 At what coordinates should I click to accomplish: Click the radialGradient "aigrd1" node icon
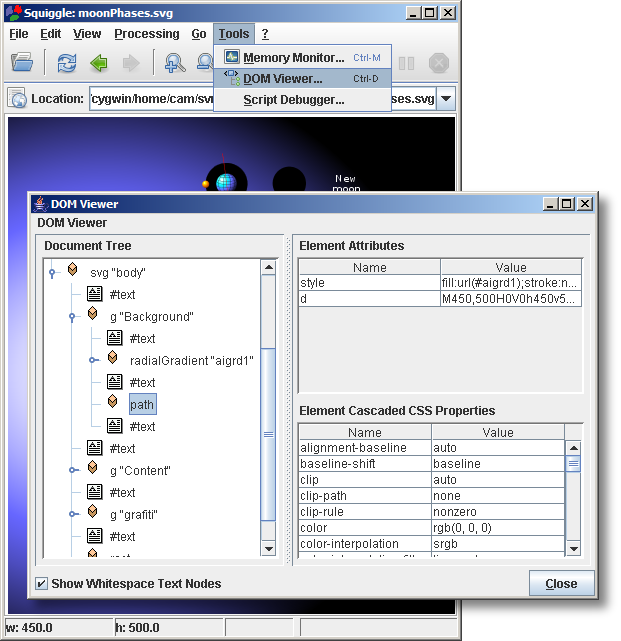(x=114, y=359)
